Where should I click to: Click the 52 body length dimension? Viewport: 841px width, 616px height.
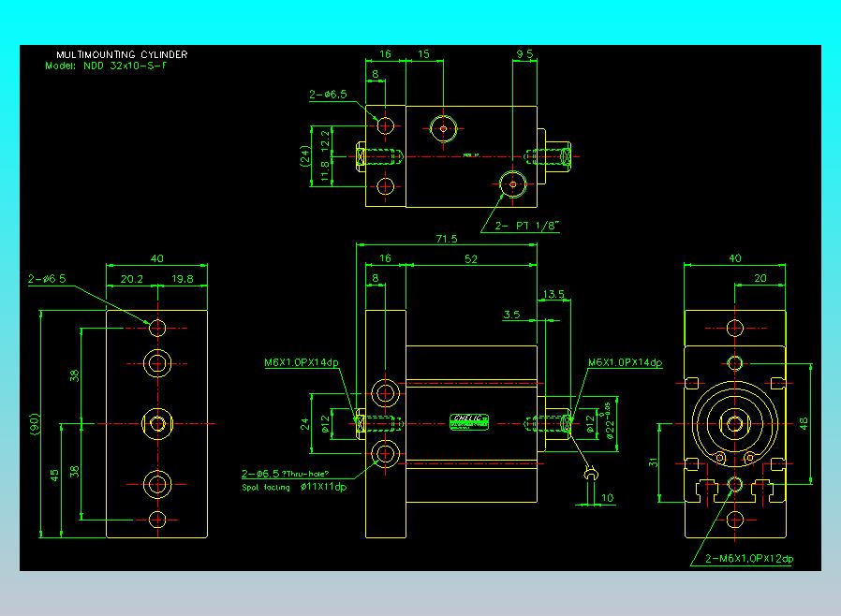tap(471, 259)
